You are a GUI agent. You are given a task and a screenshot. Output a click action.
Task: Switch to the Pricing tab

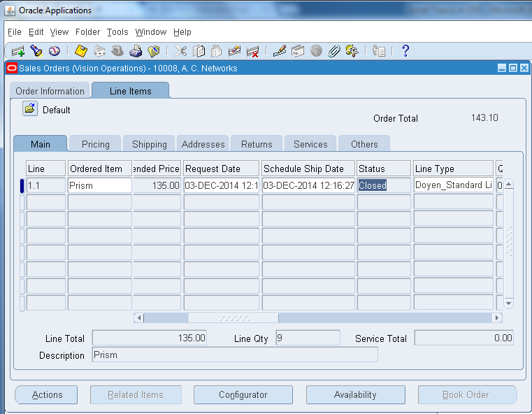coord(95,144)
